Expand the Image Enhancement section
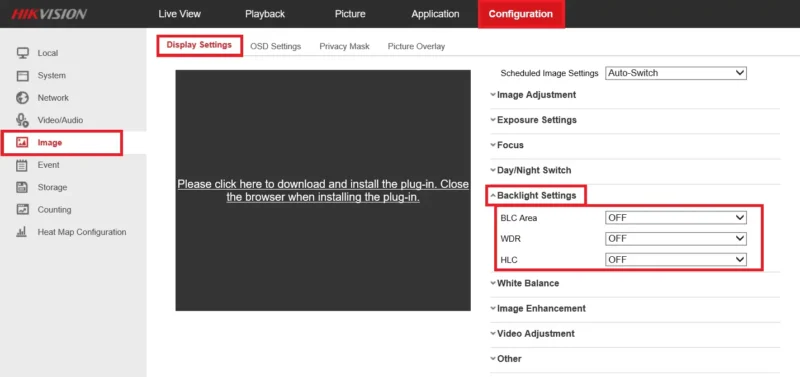800x377 pixels. [538, 309]
